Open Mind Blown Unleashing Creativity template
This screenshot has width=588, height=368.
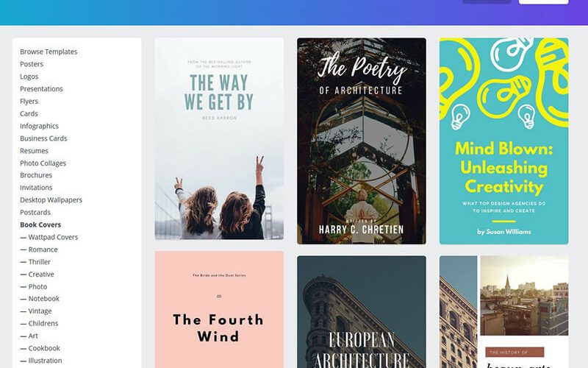pyautogui.click(x=503, y=141)
